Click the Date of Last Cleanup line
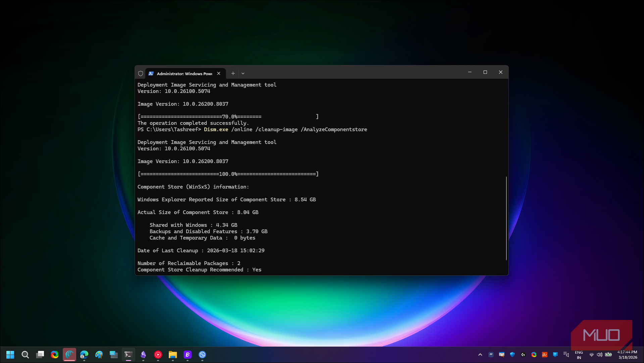644x363 pixels. click(201, 251)
